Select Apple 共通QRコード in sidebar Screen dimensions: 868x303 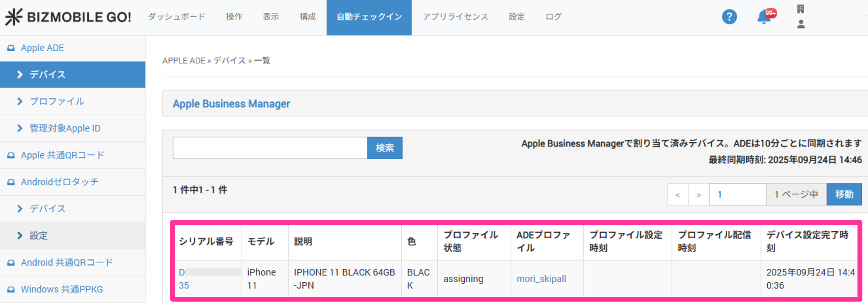click(62, 155)
